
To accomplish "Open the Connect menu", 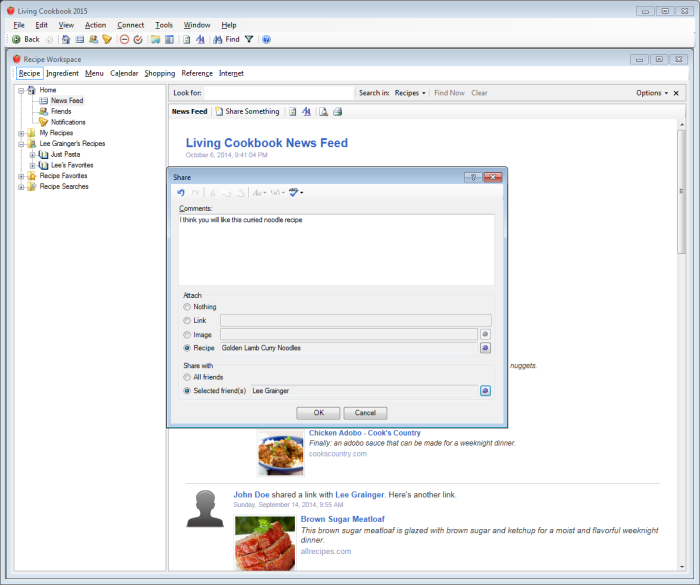I will pyautogui.click(x=130, y=25).
